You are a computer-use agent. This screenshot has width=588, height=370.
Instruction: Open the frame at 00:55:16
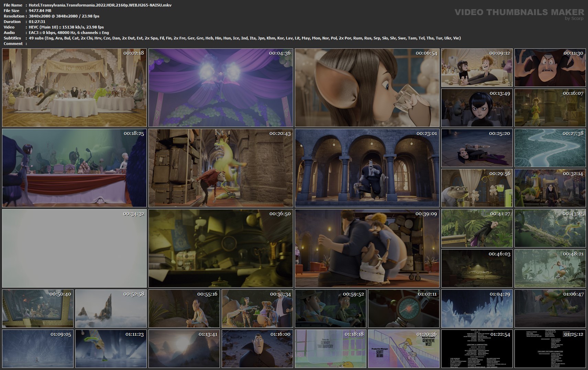pyautogui.click(x=184, y=309)
